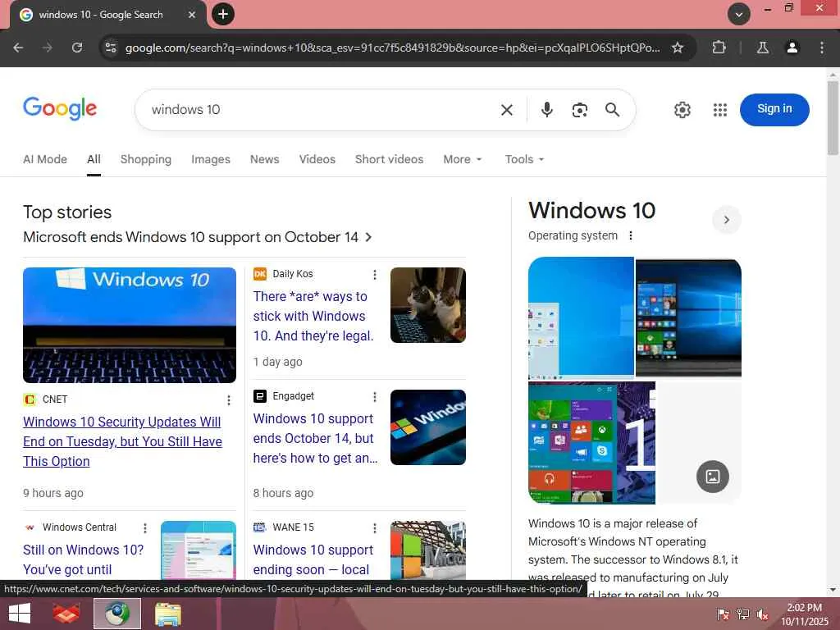Submit search with the magnifier icon
This screenshot has height=630, width=840.
pos(612,110)
